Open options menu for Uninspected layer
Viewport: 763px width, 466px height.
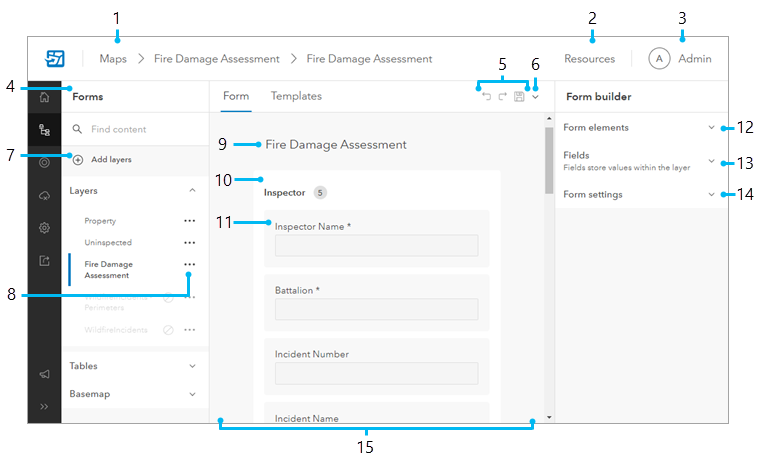coord(189,243)
